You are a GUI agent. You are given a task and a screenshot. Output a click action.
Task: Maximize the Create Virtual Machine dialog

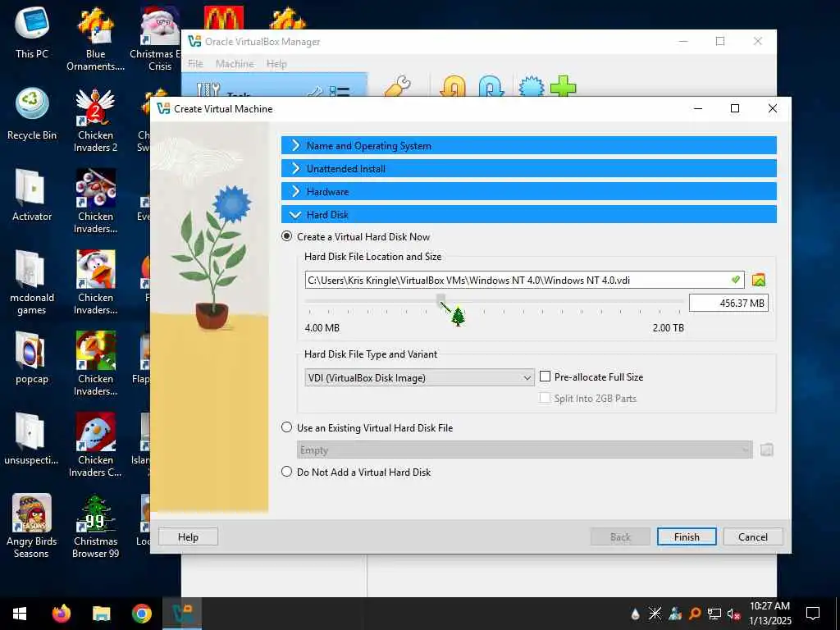tap(735, 108)
